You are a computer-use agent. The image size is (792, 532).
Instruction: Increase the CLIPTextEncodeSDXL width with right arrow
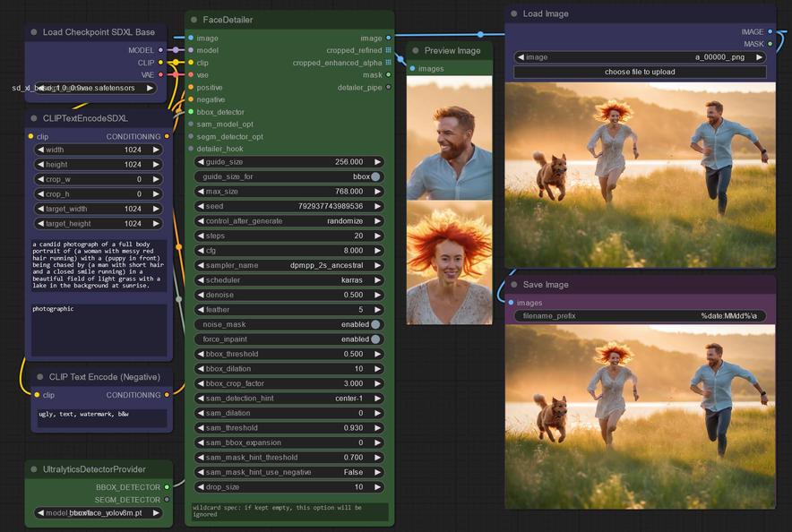156,150
